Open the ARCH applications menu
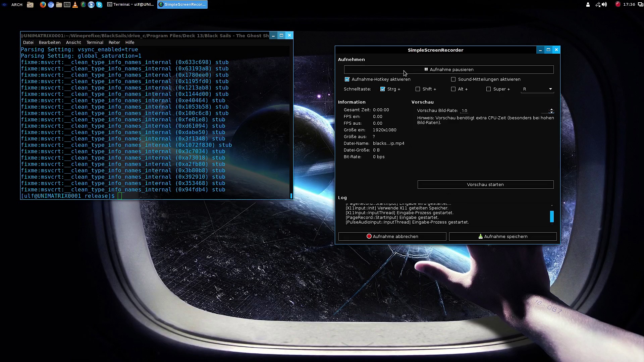Viewport: 644px width, 362px height. pos(17,5)
